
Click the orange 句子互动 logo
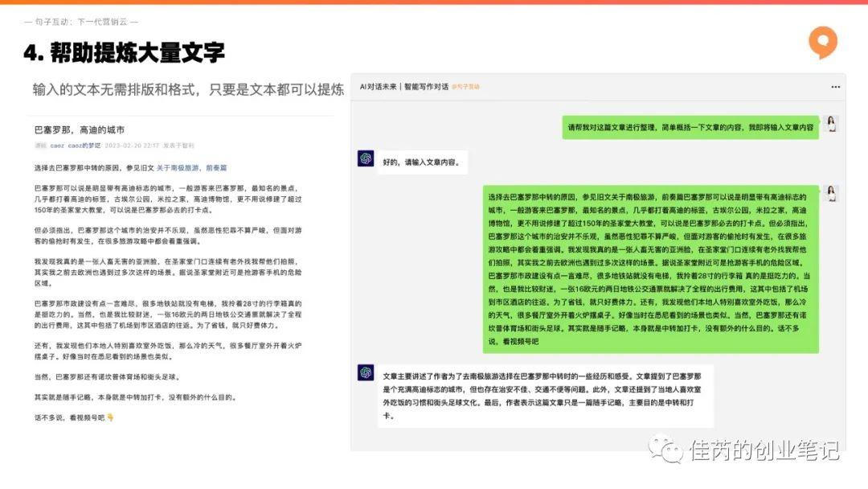[x=823, y=42]
